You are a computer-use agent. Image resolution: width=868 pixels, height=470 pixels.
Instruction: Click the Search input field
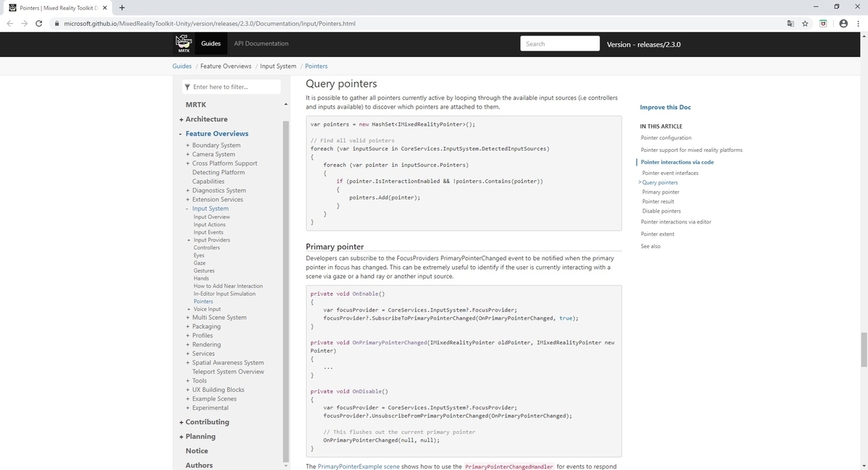pos(560,43)
